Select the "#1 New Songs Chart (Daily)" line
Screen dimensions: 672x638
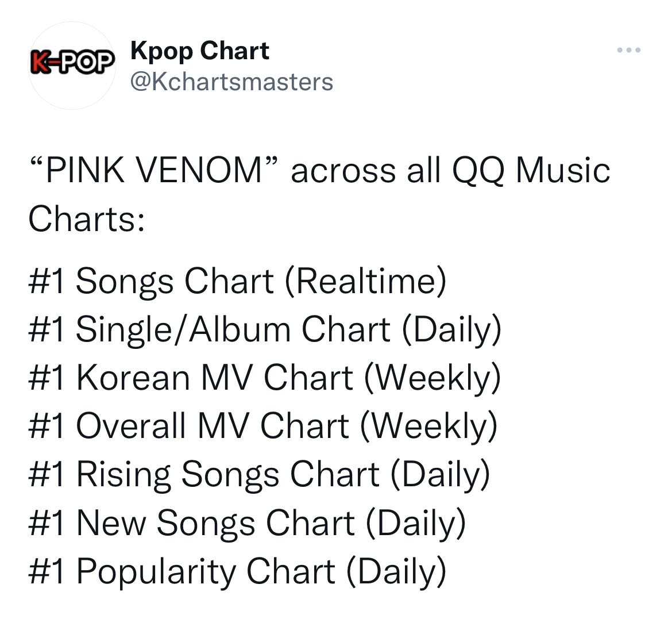[x=248, y=524]
